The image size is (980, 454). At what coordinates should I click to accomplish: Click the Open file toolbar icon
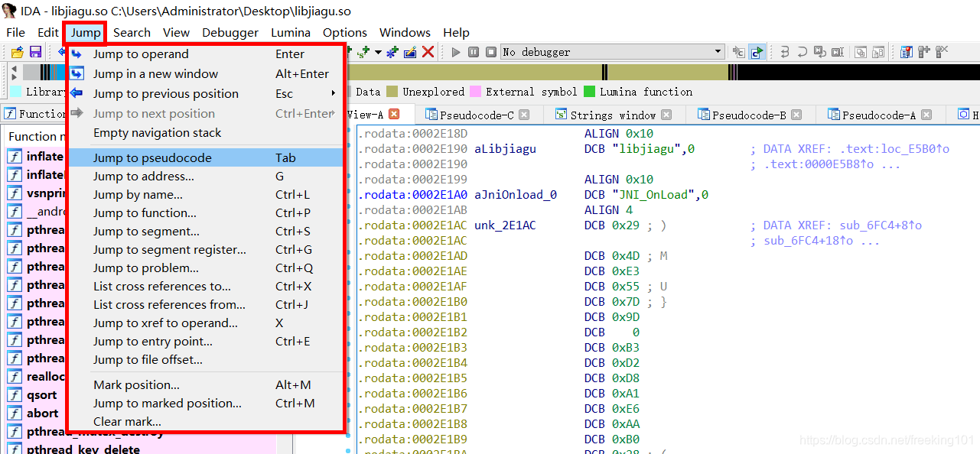17,52
